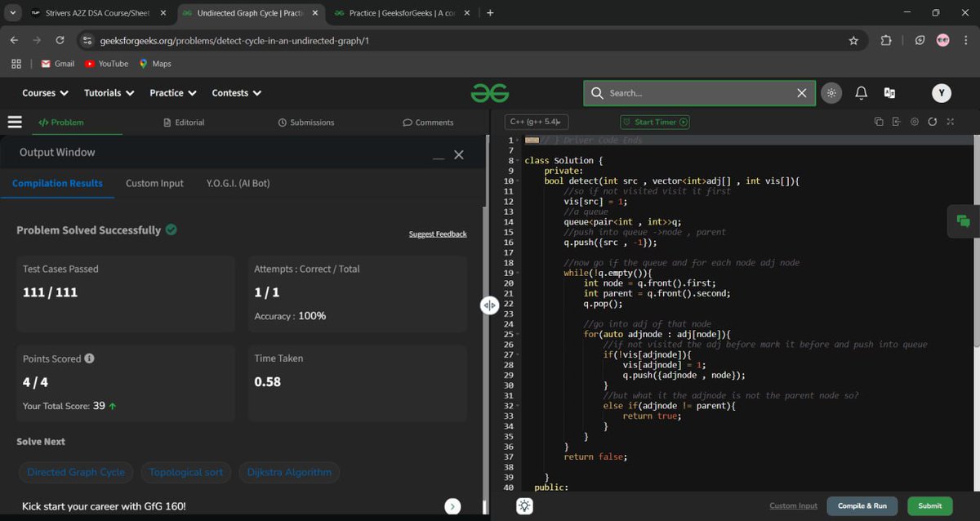The width and height of the screenshot is (980, 521).
Task: Switch to the Problem tab
Action: coord(61,122)
